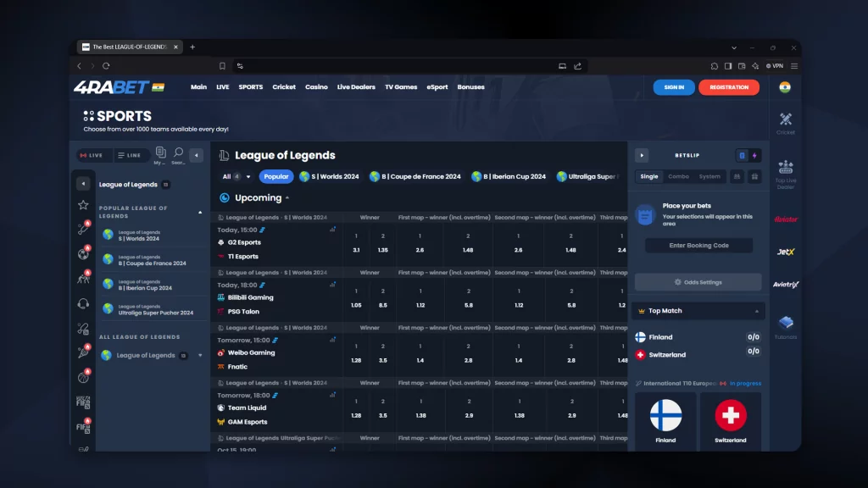Viewport: 868px width, 488px height.
Task: Open stats chart for Bilibili Gaming match
Action: [332, 285]
